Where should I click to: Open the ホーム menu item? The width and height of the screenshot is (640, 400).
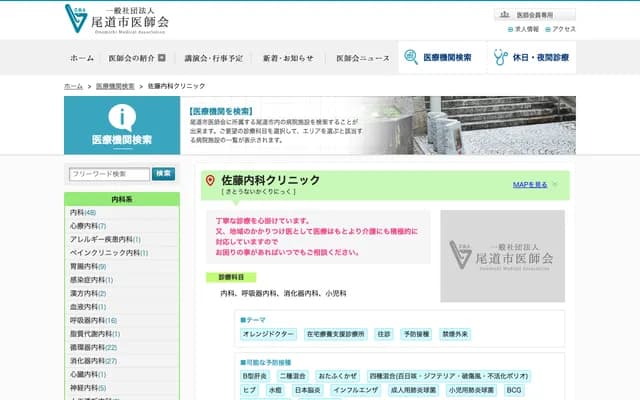coord(82,58)
